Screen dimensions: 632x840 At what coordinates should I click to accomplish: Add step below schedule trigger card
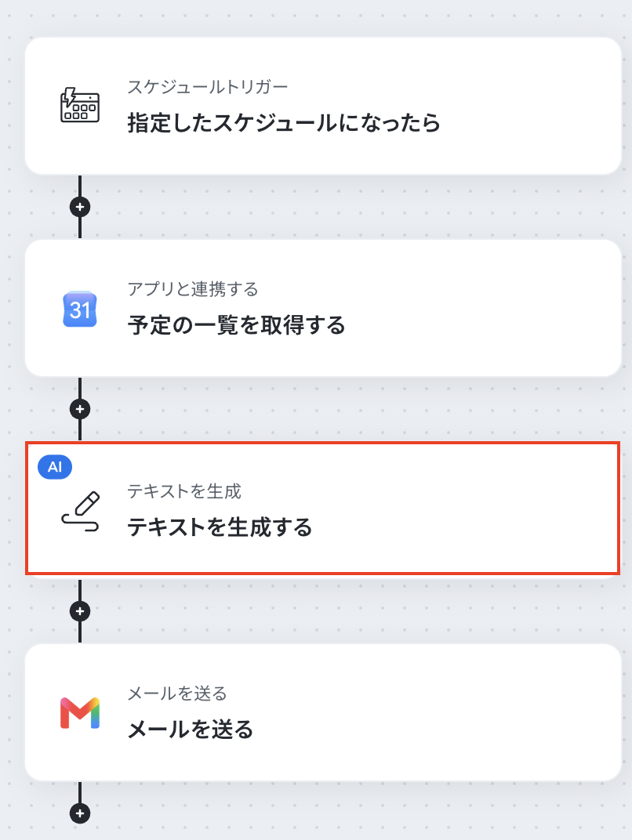click(x=80, y=207)
